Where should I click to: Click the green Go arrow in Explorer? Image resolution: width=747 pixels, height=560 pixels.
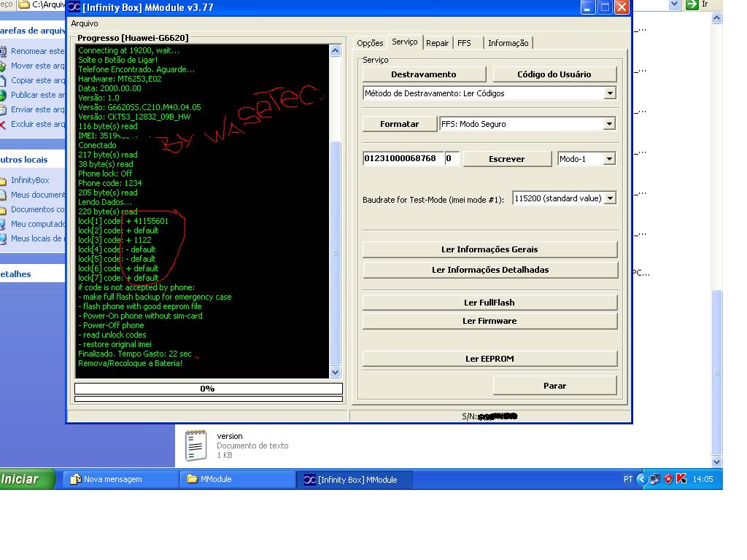692,5
